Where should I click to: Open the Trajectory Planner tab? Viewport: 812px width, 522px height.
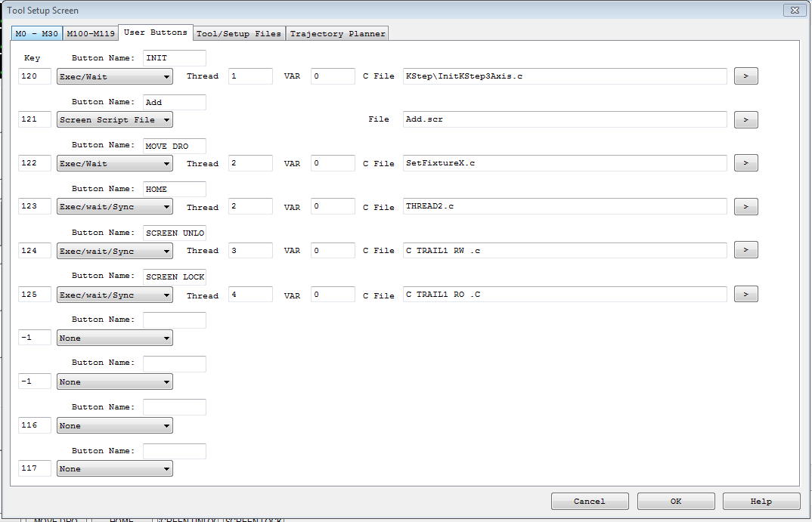click(x=337, y=34)
